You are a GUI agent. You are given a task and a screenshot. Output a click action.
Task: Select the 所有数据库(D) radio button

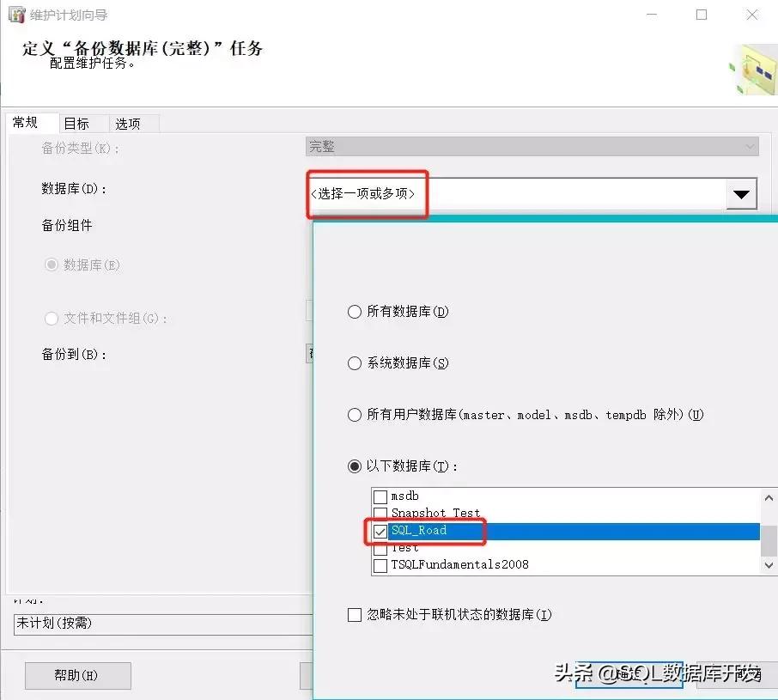click(355, 312)
